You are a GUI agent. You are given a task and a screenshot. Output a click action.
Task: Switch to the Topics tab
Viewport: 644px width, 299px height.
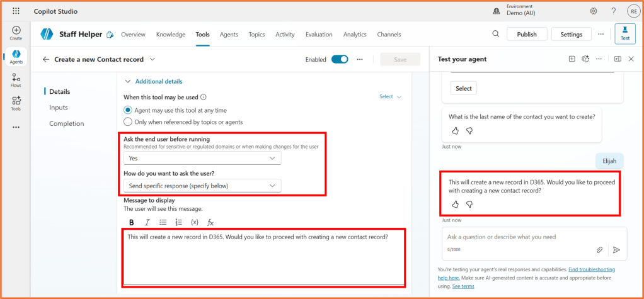click(256, 35)
